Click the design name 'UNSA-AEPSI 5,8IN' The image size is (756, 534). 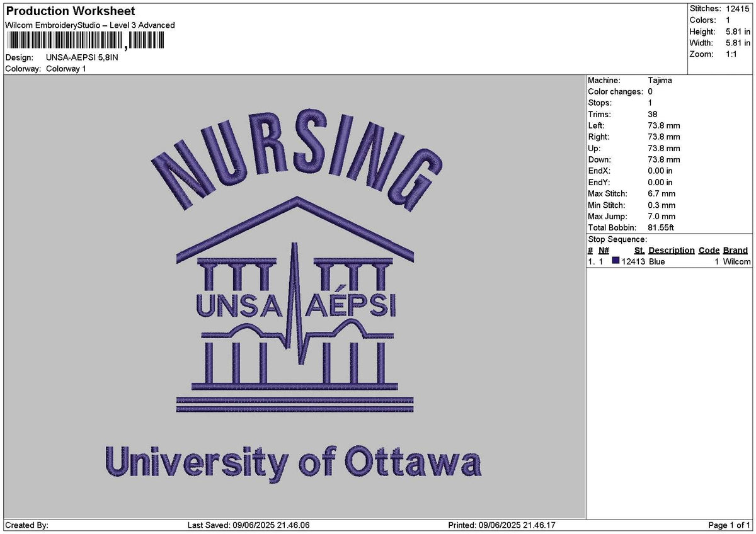pos(82,57)
